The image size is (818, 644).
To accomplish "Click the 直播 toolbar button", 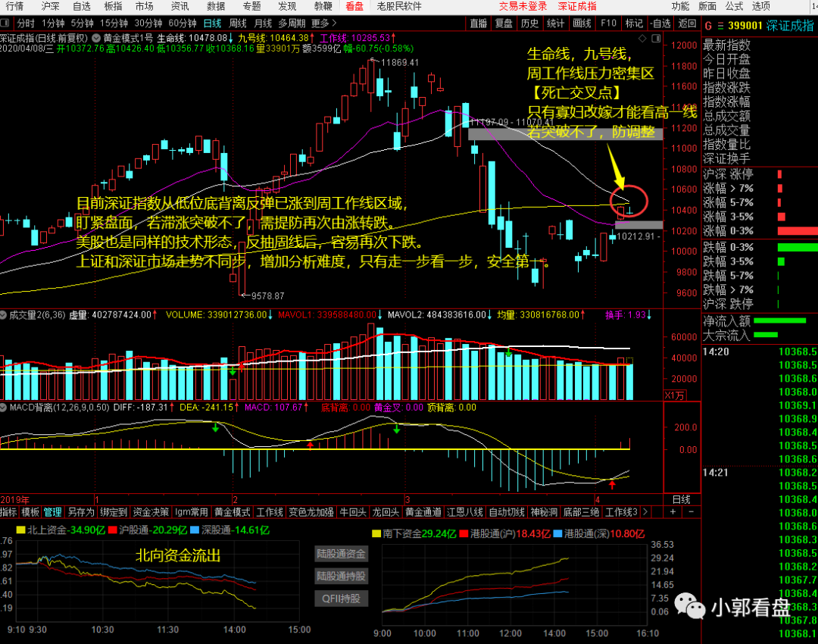I will coord(479,23).
